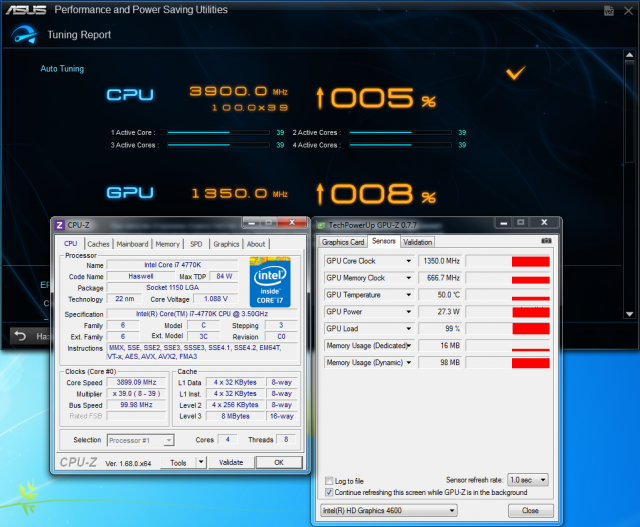Click the back arrow icon in ASUS utility
The width and height of the screenshot is (640, 527).
[x=20, y=336]
